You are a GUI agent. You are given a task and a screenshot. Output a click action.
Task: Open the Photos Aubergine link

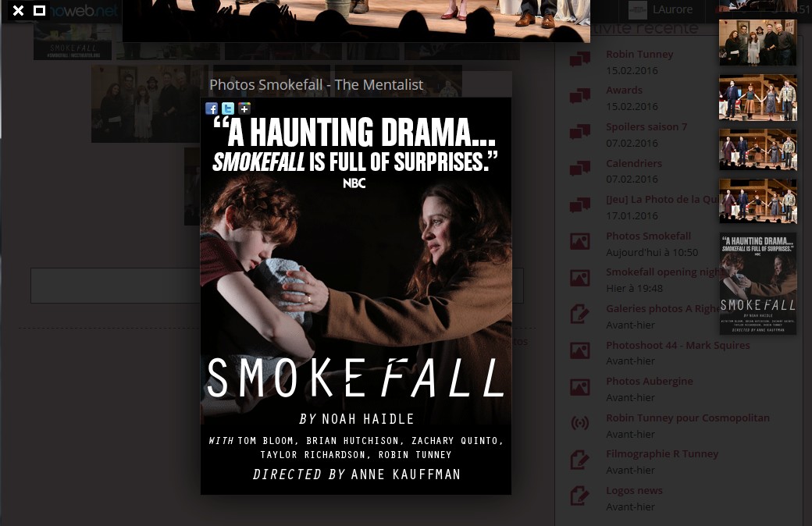(x=650, y=381)
